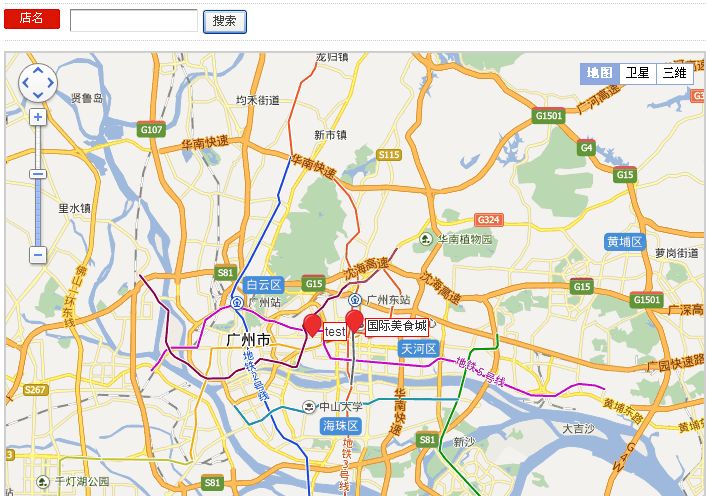The image size is (706, 496).
Task: Click the red 店名 label
Action: tap(32, 19)
